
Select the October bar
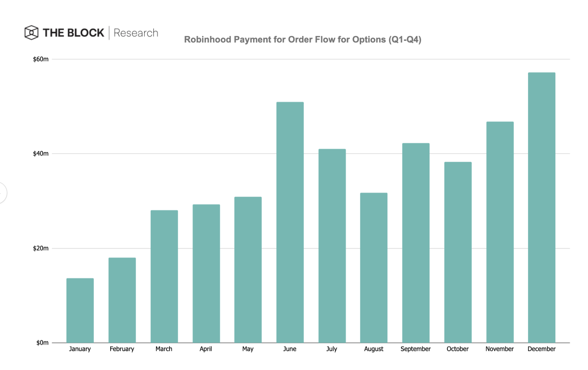tap(458, 252)
